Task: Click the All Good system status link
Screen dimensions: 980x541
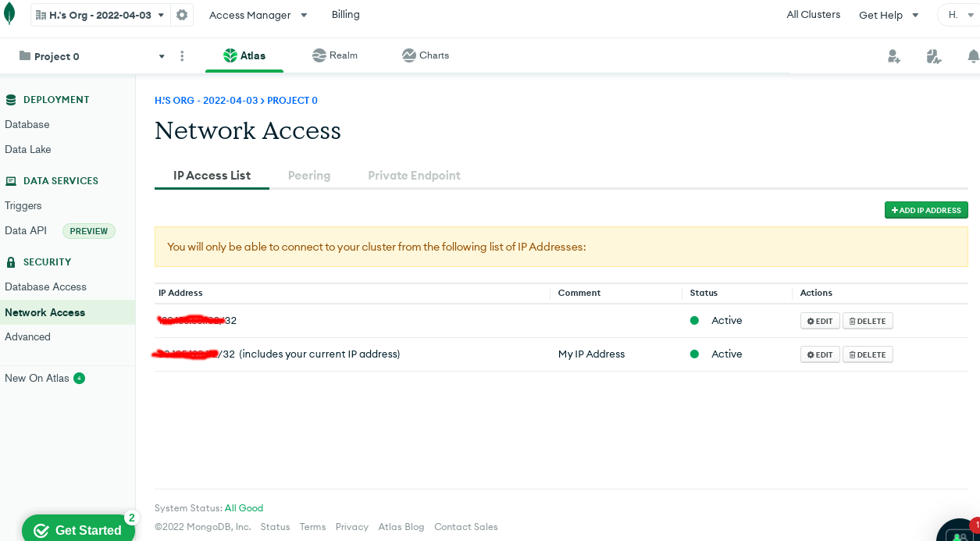Action: pyautogui.click(x=244, y=507)
